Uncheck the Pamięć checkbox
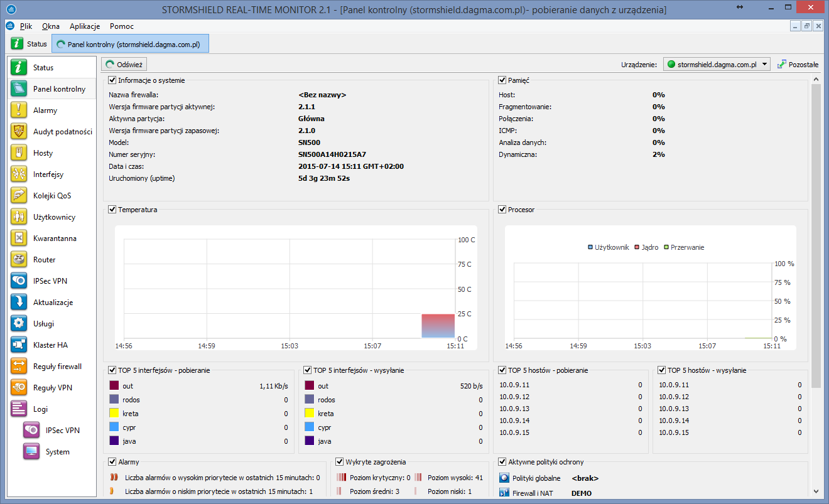 pyautogui.click(x=502, y=80)
